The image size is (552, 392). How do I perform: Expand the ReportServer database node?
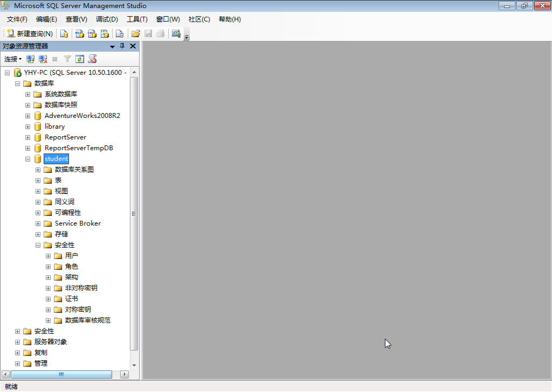click(x=27, y=137)
